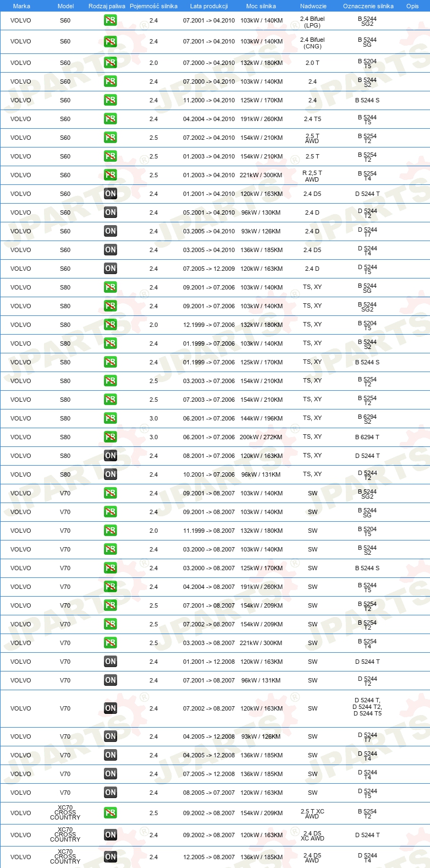Click the '2.0 T' body cell
Image resolution: width=430 pixels, height=868 pixels.
pos(312,63)
